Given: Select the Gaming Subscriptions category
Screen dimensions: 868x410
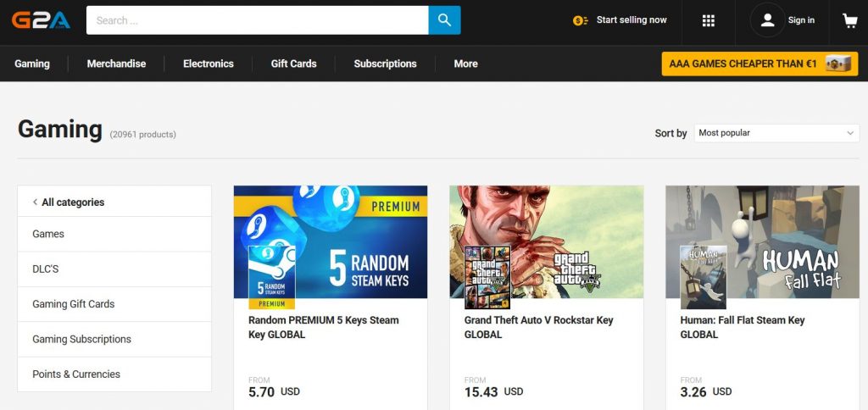Looking at the screenshot, I should tap(114, 339).
